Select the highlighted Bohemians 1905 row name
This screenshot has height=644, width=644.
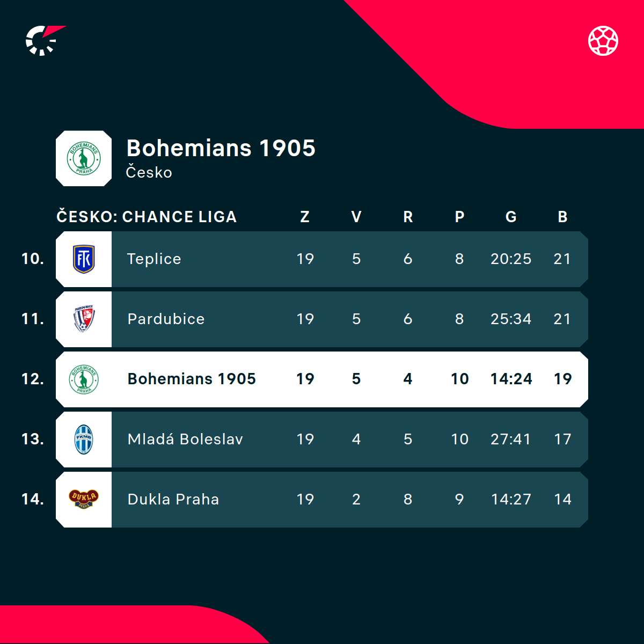pos(192,379)
